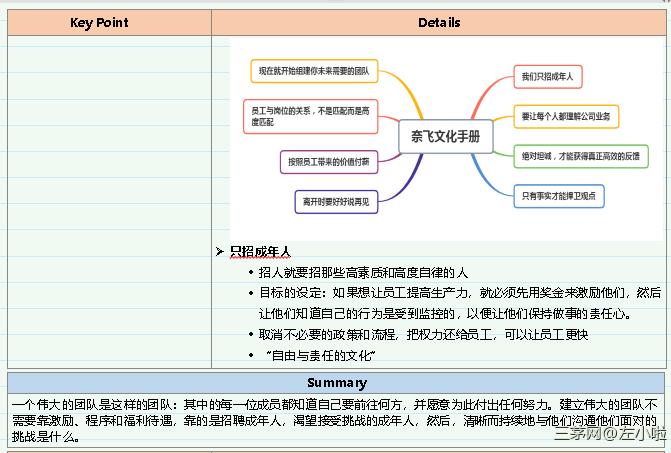Viewport: 671px width, 453px height.
Task: Click the summary line starting '一个伟大的团队是这样的团队'
Action: tap(334, 404)
